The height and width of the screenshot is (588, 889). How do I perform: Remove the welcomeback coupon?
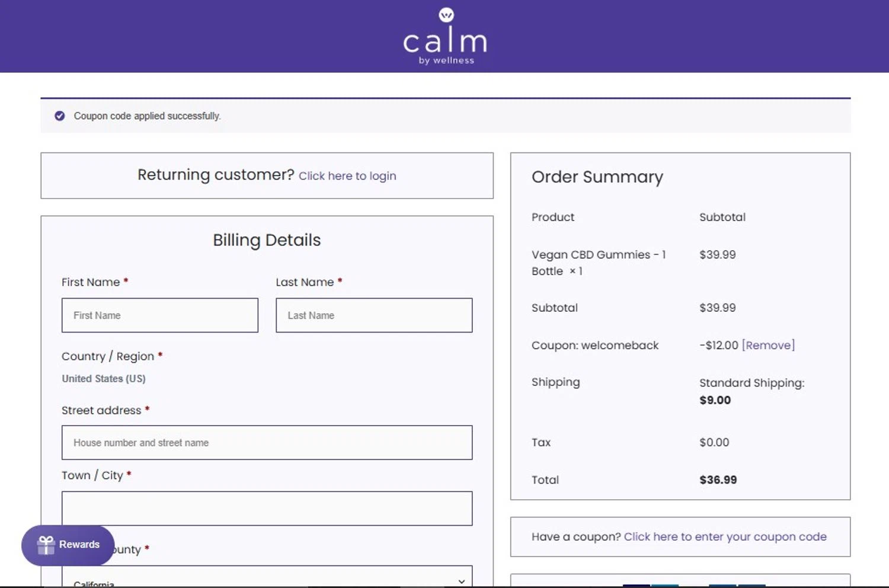(x=768, y=346)
